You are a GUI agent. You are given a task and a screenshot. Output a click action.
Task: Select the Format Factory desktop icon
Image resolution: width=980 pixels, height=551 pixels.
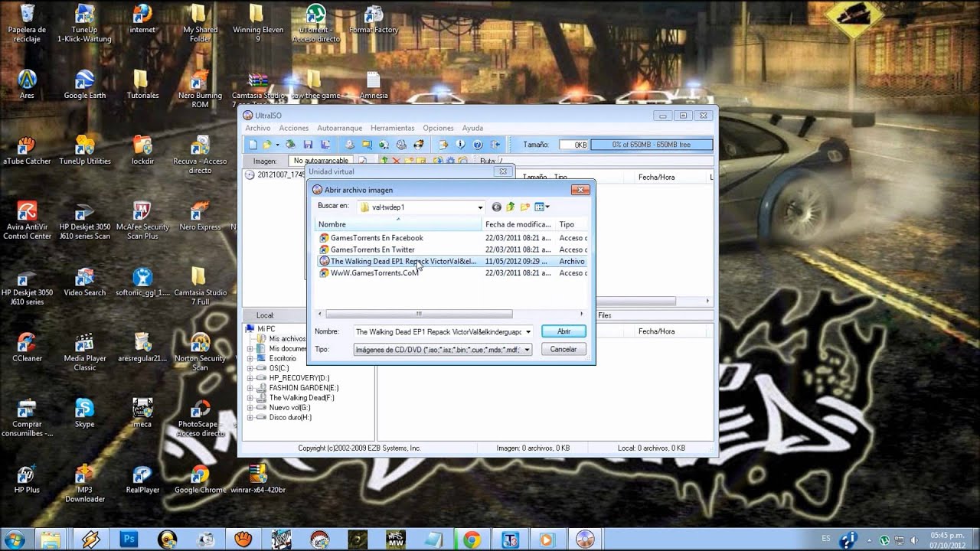374,19
